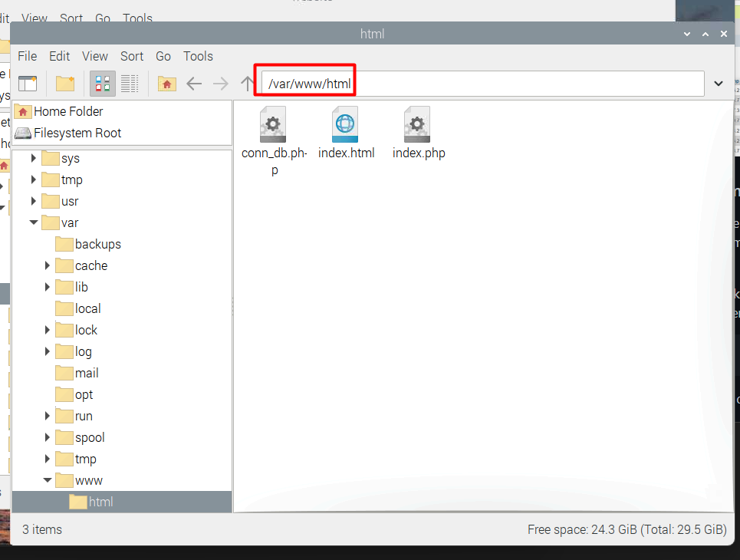This screenshot has width=740, height=560.
Task: Open Tools menu in the background window
Action: [137, 18]
